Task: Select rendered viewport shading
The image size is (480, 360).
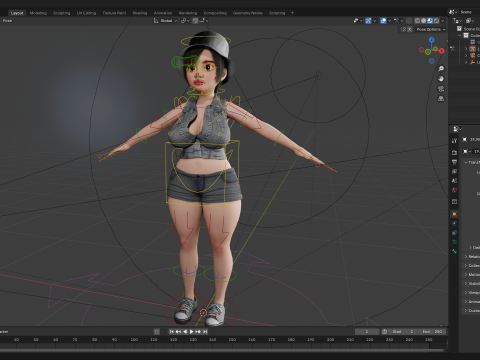Action: coord(436,21)
